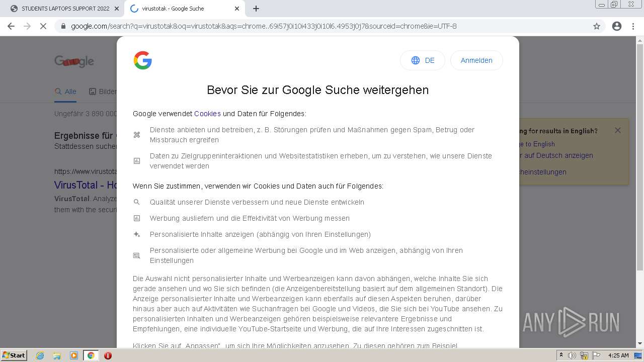Open the Sucheinstellungen link

(543, 172)
